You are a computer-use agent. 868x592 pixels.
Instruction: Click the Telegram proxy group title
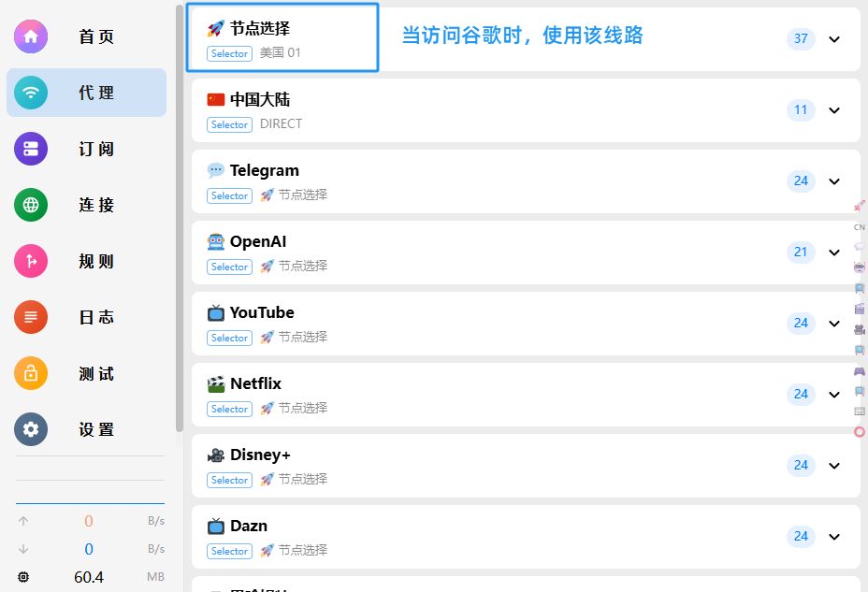click(264, 170)
